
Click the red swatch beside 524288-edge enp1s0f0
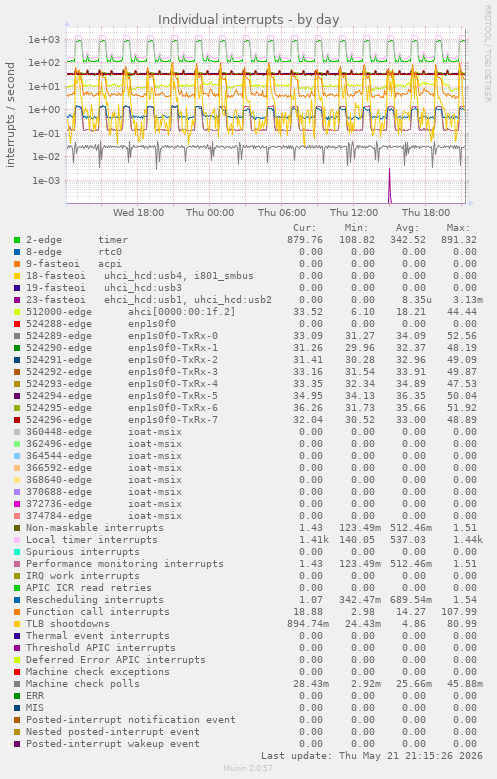[x=17, y=324]
